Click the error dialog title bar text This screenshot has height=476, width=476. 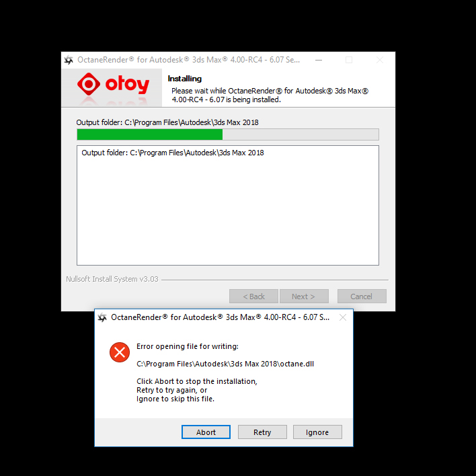pyautogui.click(x=220, y=317)
